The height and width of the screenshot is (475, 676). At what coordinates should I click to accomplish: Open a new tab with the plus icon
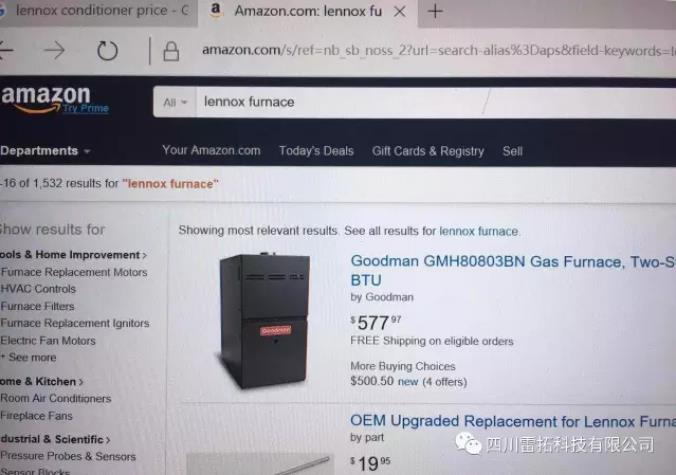[x=435, y=11]
